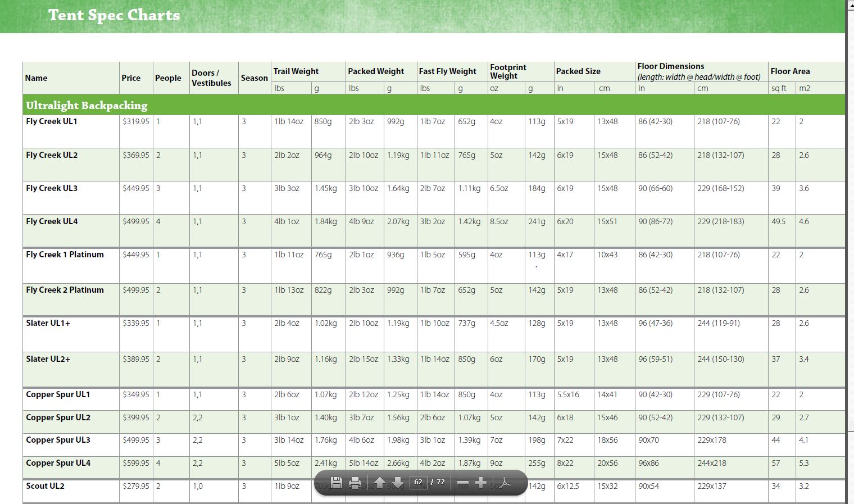854x504 pixels.
Task: Click the $339.95 price for Slater UL1+
Action: (136, 323)
